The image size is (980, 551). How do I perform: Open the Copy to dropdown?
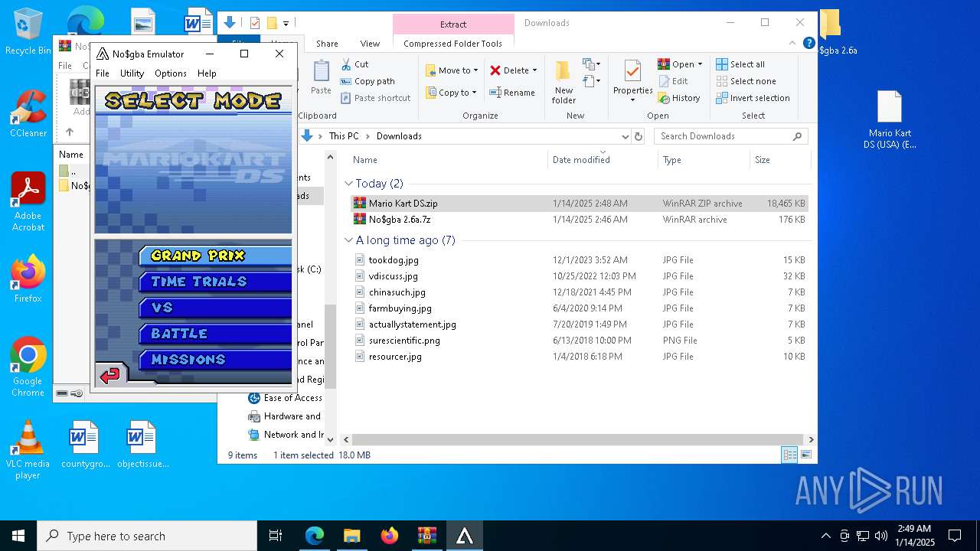(x=452, y=93)
